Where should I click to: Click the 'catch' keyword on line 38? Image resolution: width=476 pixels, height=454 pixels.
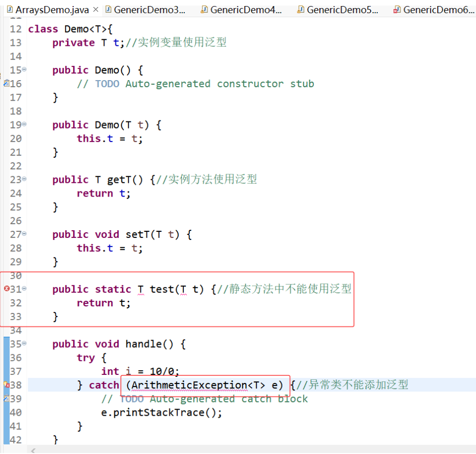coord(104,385)
